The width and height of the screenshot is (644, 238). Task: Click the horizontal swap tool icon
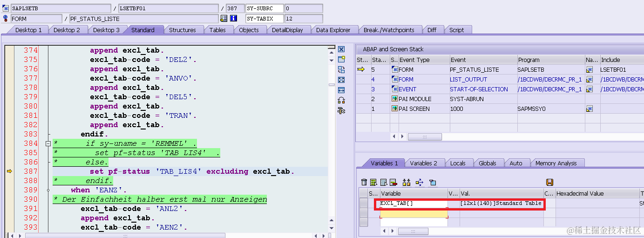tap(341, 90)
